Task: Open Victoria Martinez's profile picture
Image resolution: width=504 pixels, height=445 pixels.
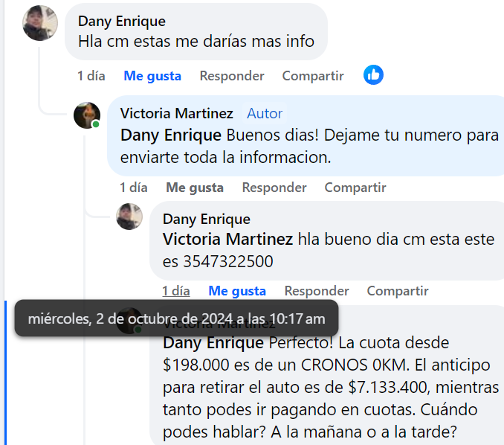Action: click(87, 115)
